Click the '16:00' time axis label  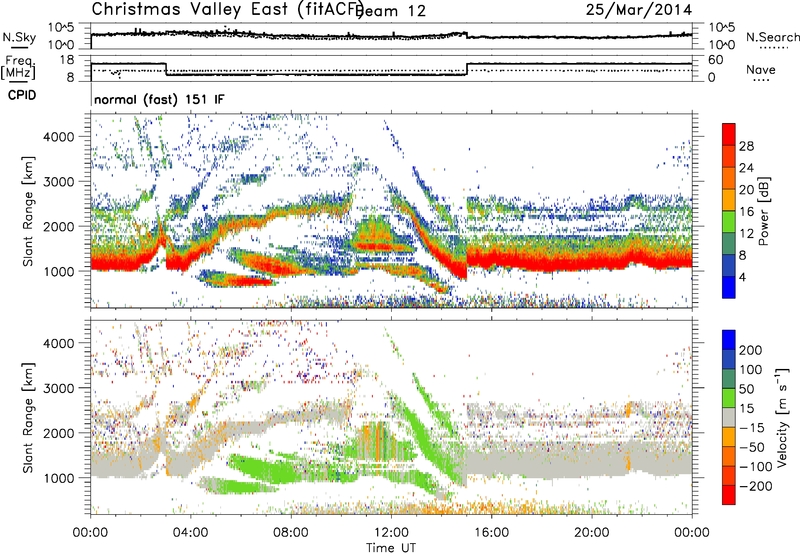pyautogui.click(x=491, y=533)
